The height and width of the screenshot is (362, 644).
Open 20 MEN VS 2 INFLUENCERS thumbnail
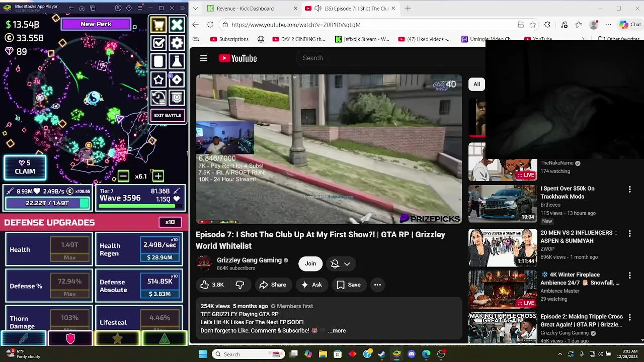tap(503, 247)
